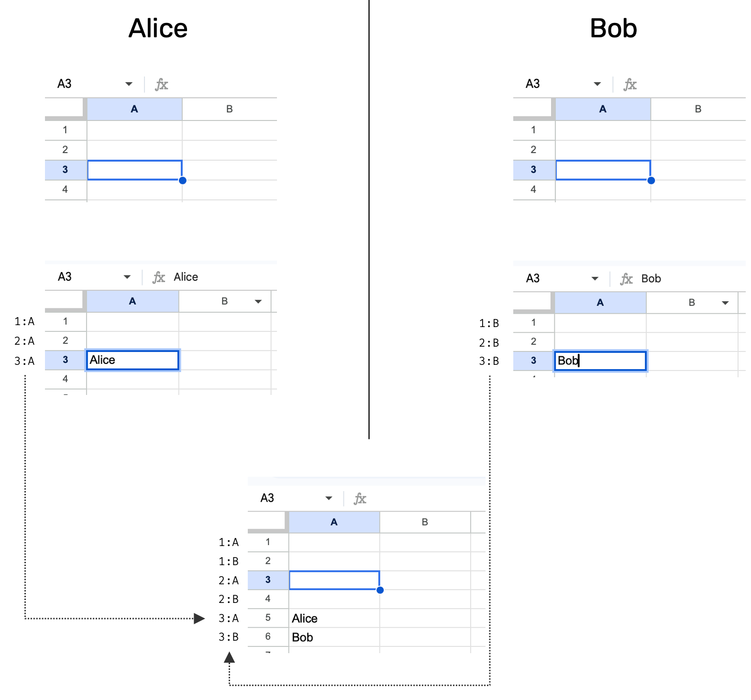Viewport: 751px width, 700px height.
Task: Click the cell with Alice typed in row 3
Action: (133, 360)
